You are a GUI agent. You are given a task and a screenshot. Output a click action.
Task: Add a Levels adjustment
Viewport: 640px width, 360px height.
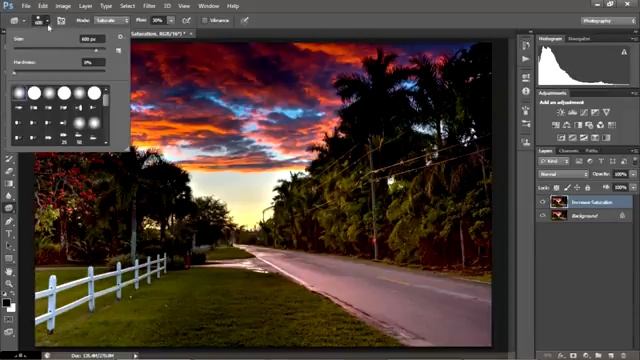[x=573, y=112]
